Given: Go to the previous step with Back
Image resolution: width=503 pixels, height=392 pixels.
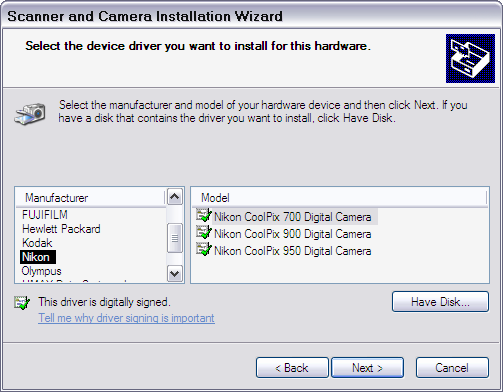Looking at the screenshot, I should tap(292, 368).
